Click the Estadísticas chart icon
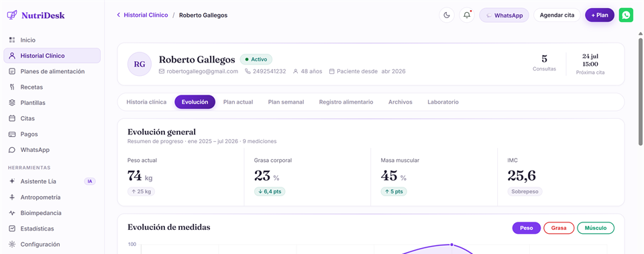This screenshot has height=254, width=644. pyautogui.click(x=12, y=228)
